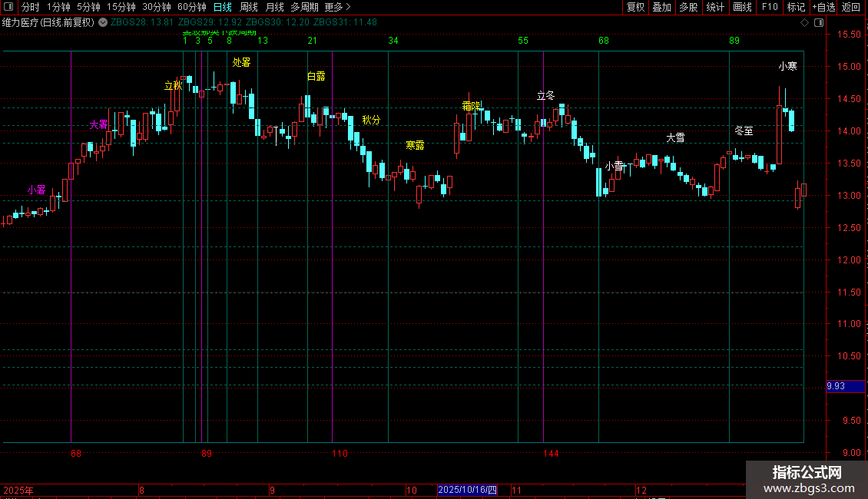868x499 pixels.
Task: Click the 寒露 solar term label
Action: [x=415, y=146]
